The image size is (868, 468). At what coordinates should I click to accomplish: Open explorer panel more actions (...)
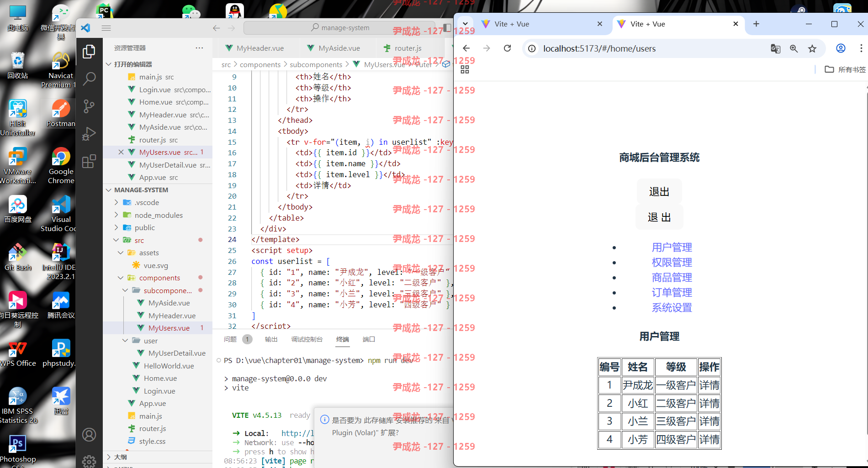click(199, 48)
